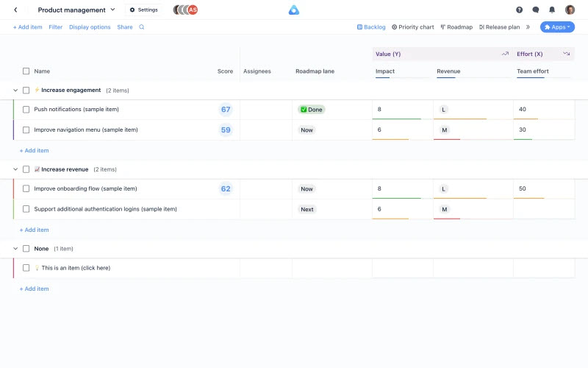The height and width of the screenshot is (368, 588).
Task: Open the notifications bell
Action: pyautogui.click(x=552, y=10)
